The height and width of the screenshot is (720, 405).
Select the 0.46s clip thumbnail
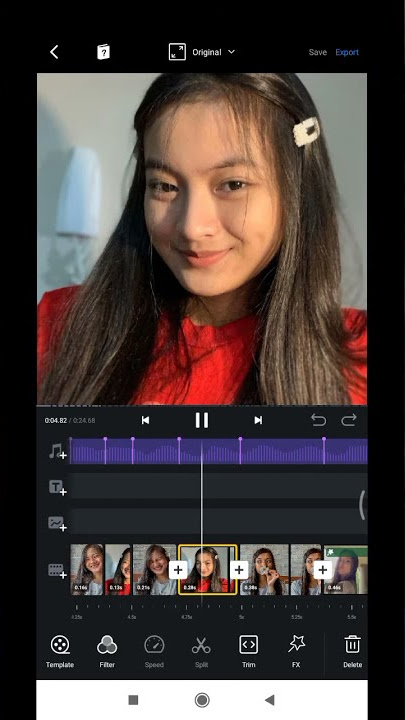click(x=345, y=569)
